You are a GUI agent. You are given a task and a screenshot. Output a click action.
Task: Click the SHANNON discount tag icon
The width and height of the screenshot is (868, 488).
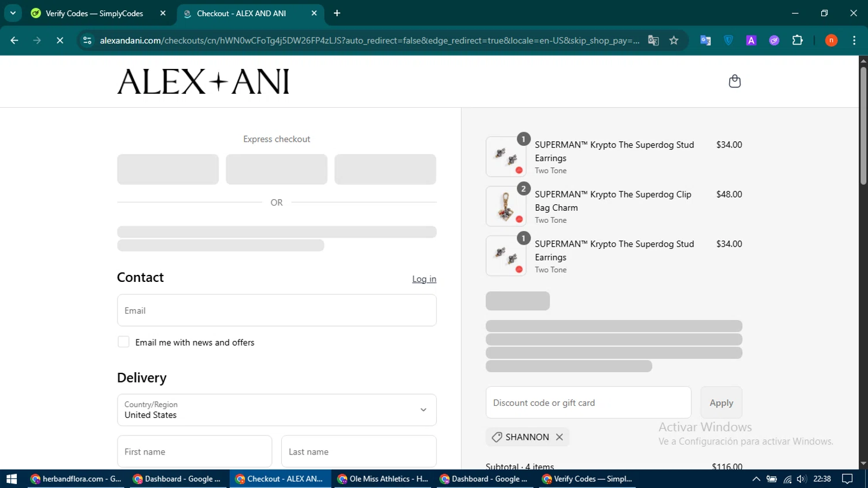pyautogui.click(x=496, y=437)
